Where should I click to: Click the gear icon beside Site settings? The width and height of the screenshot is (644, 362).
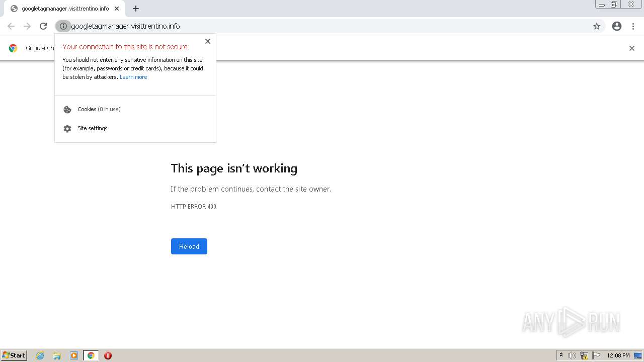point(67,129)
